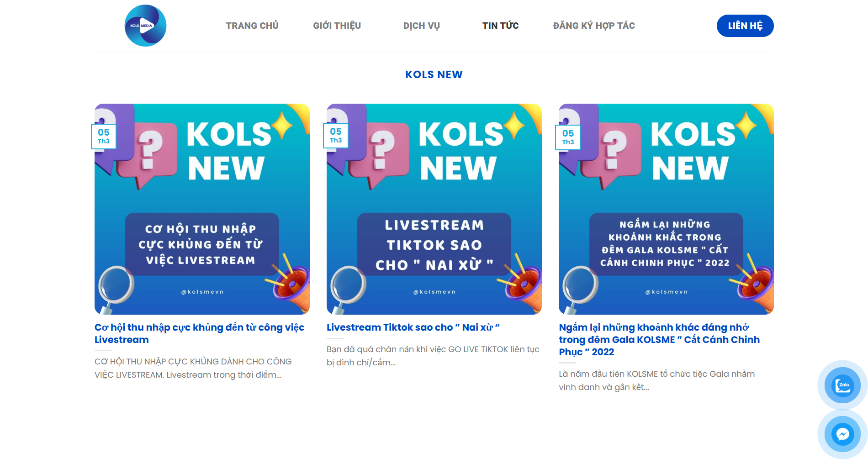Open title Ngắm lại những khoảnh khắc đáng nhớ
The image size is (868, 469).
tap(659, 340)
